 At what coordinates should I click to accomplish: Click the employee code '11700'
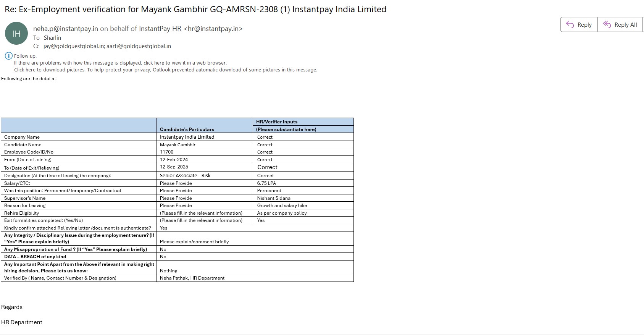pos(167,152)
